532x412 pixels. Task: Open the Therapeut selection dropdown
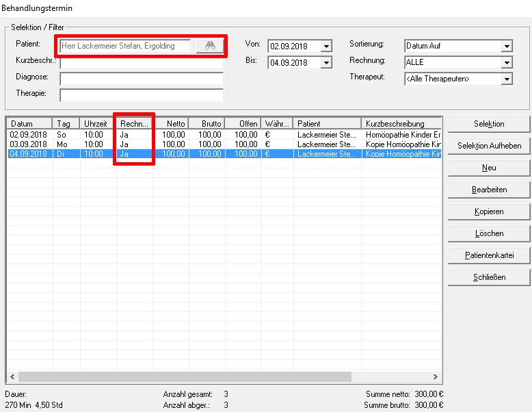point(506,79)
